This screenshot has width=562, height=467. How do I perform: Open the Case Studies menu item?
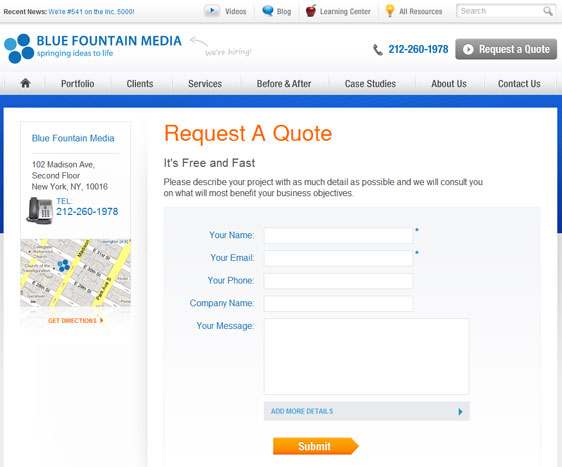coord(370,84)
